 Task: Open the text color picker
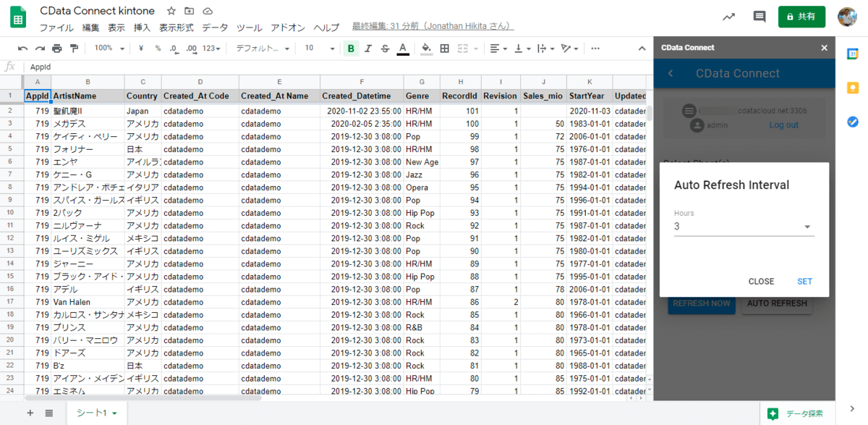pos(403,49)
